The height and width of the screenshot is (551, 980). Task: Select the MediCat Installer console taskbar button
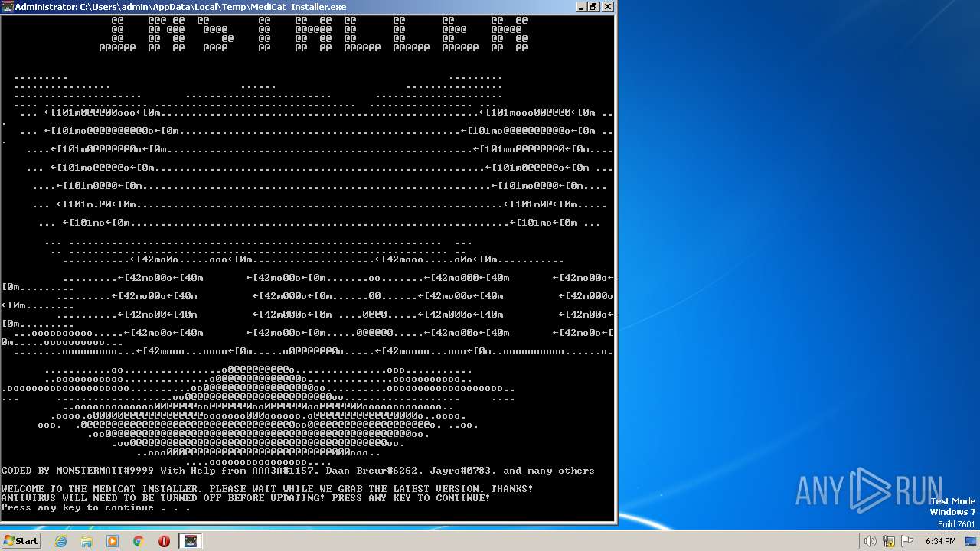coord(191,541)
